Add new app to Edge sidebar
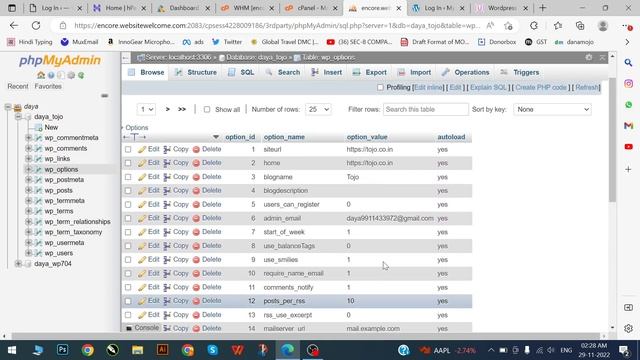The width and height of the screenshot is (640, 360). tap(628, 169)
